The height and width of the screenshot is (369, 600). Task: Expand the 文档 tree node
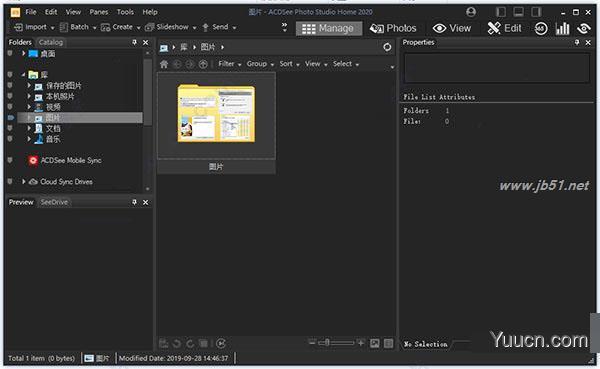[x=29, y=128]
